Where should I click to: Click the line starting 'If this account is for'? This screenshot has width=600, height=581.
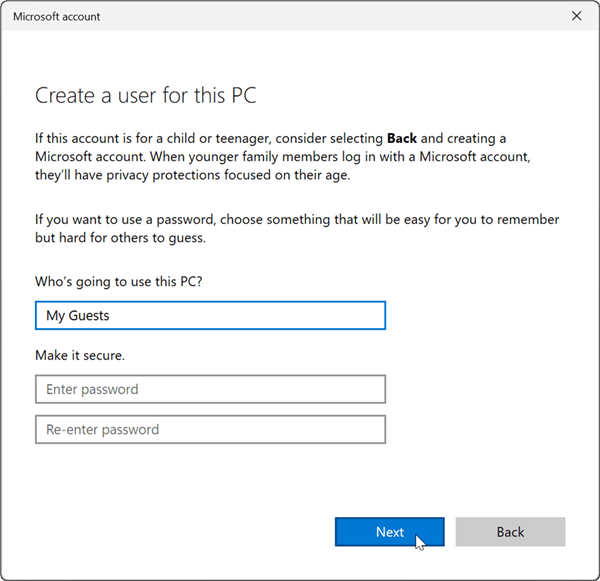[270, 136]
